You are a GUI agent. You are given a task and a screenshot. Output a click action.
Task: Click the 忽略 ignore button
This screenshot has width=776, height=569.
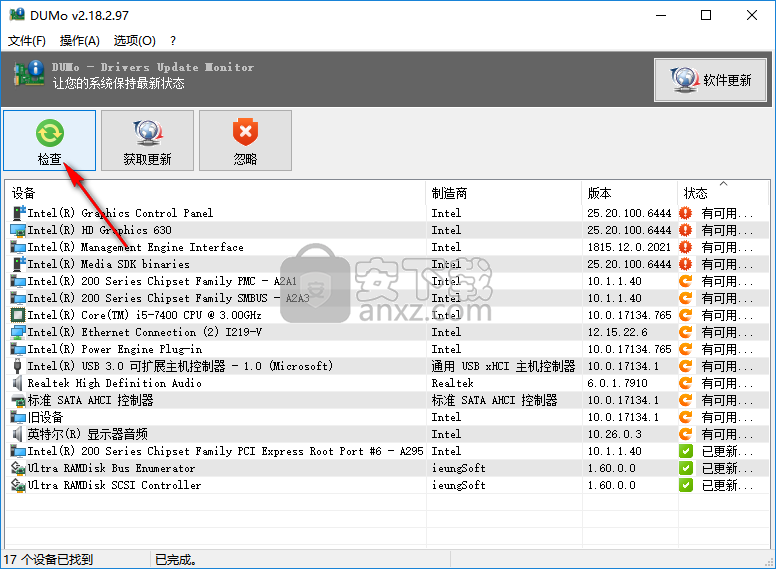(x=245, y=141)
